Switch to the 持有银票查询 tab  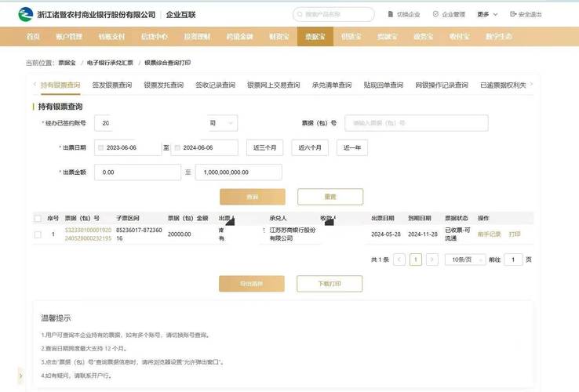[x=60, y=85]
